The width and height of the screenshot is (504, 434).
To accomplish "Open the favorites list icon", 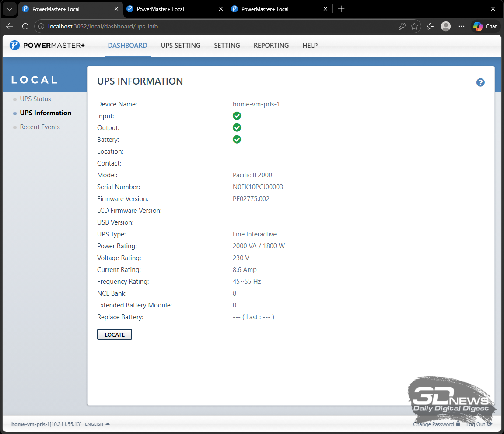I will pos(430,26).
